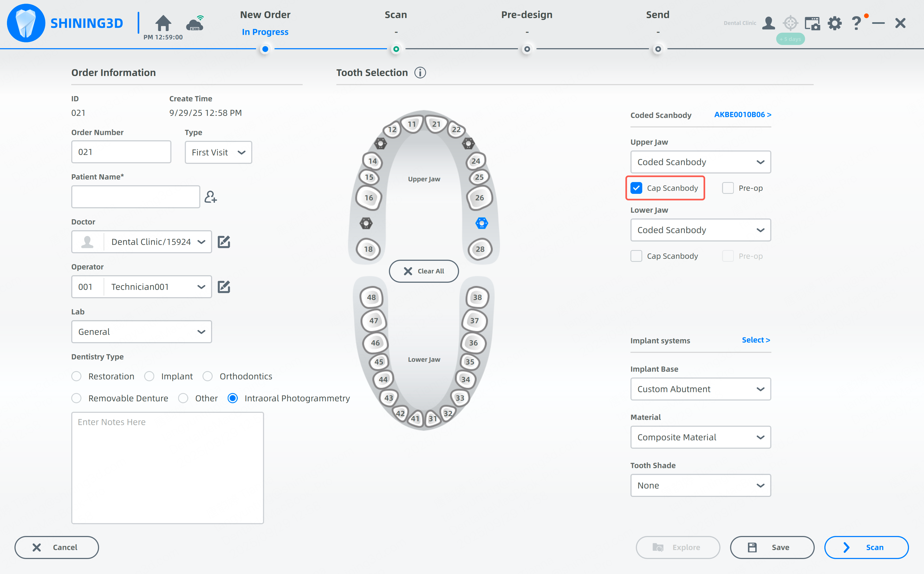The height and width of the screenshot is (574, 924).
Task: Expand the Lab dropdown set to General
Action: 141,332
